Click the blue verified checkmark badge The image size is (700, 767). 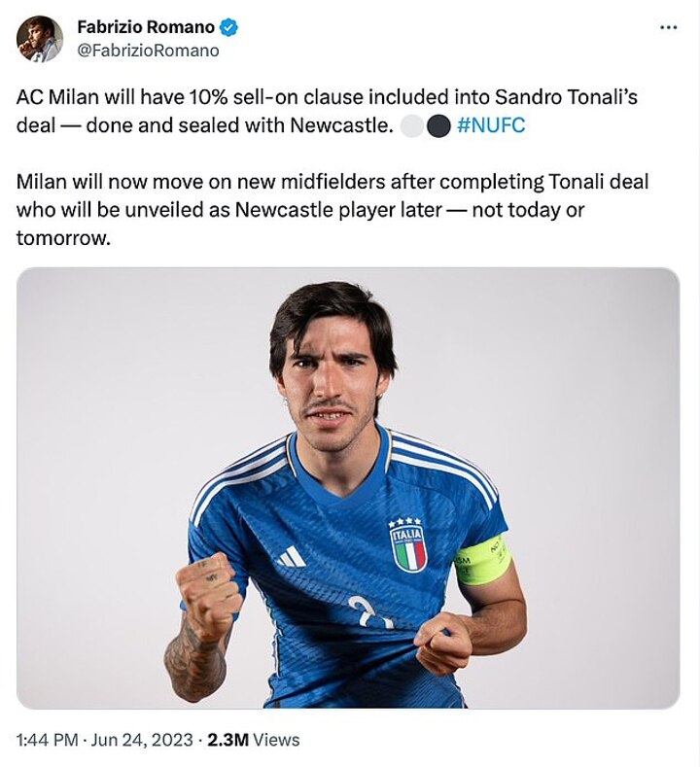click(227, 27)
